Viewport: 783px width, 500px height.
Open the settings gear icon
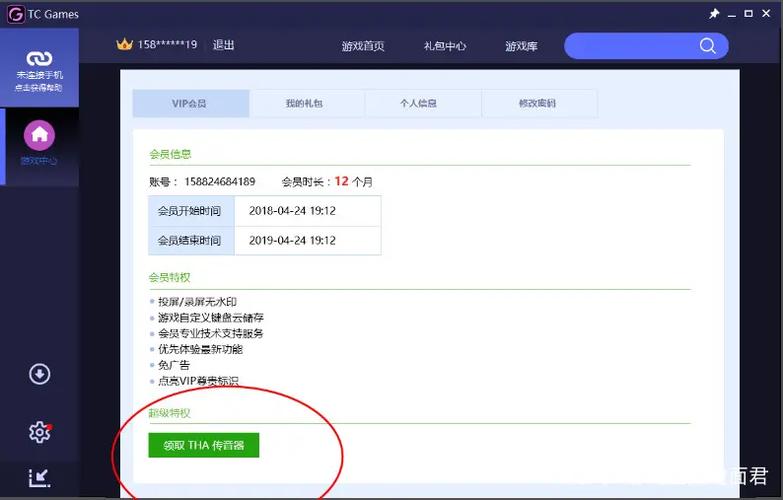[40, 432]
